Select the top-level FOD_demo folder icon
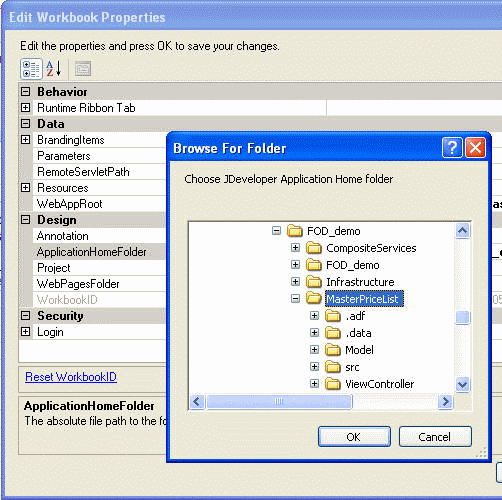 click(x=295, y=231)
